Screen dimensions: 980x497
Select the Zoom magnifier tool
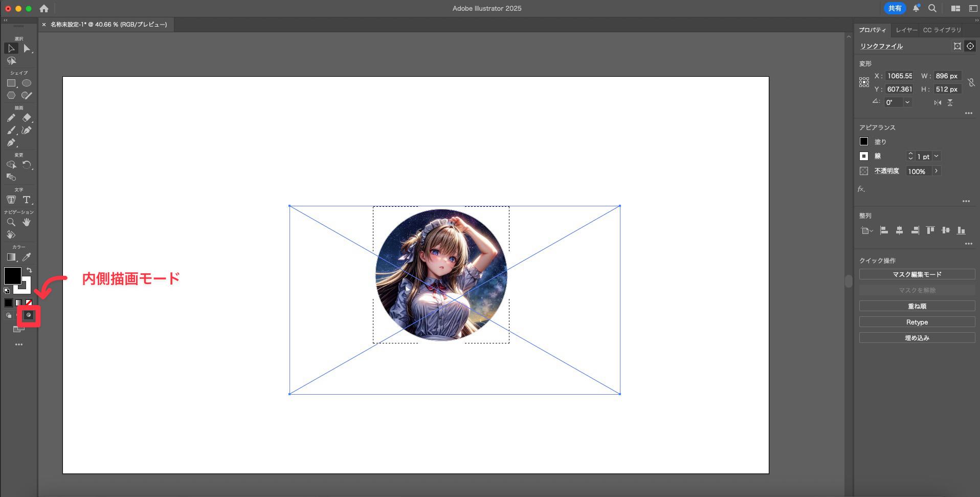(11, 222)
